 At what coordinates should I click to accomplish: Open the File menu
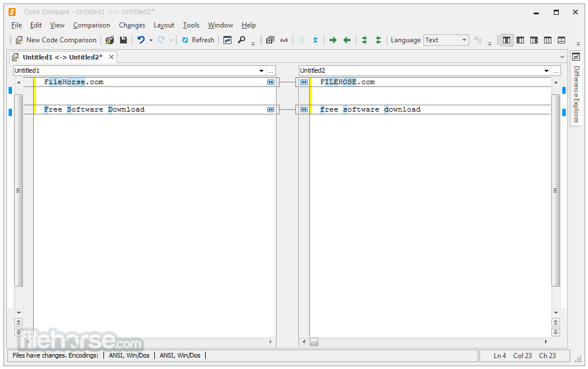17,25
